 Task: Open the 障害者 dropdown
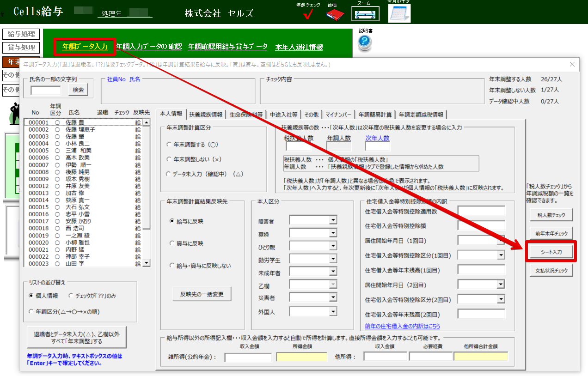333,220
